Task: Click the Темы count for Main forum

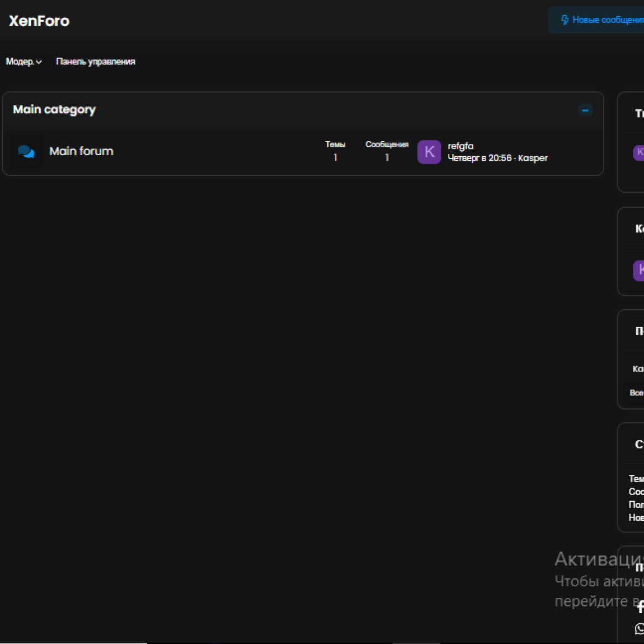Action: coord(335,158)
